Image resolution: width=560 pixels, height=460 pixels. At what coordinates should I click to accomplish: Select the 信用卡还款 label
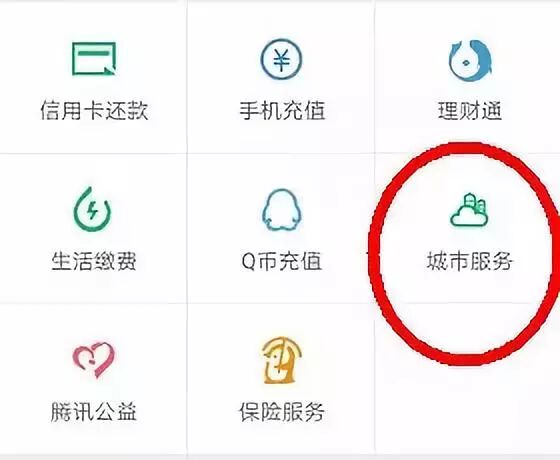pyautogui.click(x=94, y=110)
